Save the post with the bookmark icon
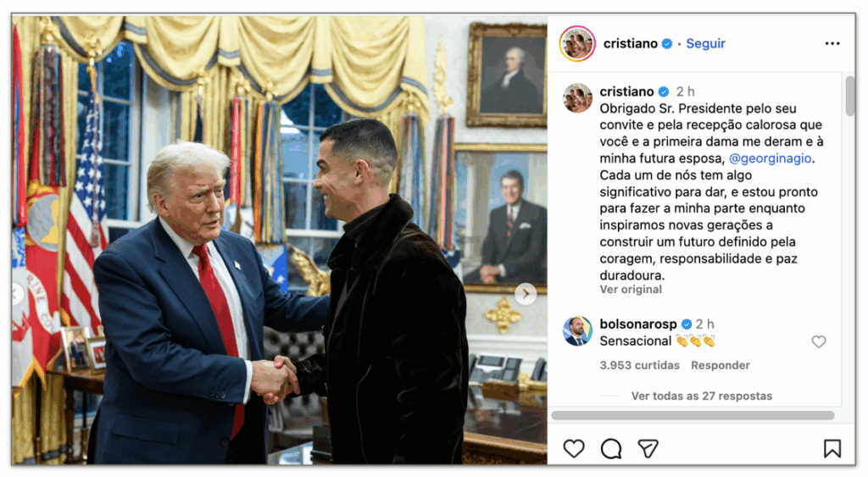Screen dimensions: 868x477 coord(832,448)
